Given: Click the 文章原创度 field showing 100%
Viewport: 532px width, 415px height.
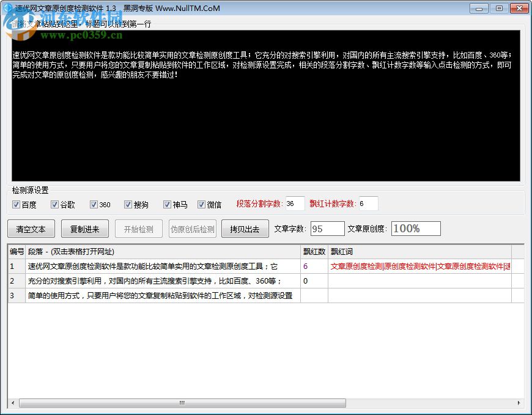Looking at the screenshot, I should (416, 229).
